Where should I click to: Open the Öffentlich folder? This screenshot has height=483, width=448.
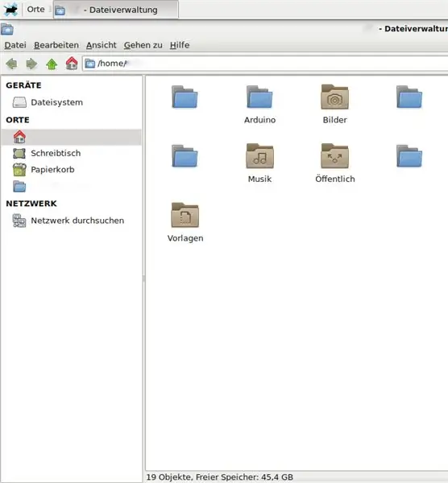[x=335, y=163]
